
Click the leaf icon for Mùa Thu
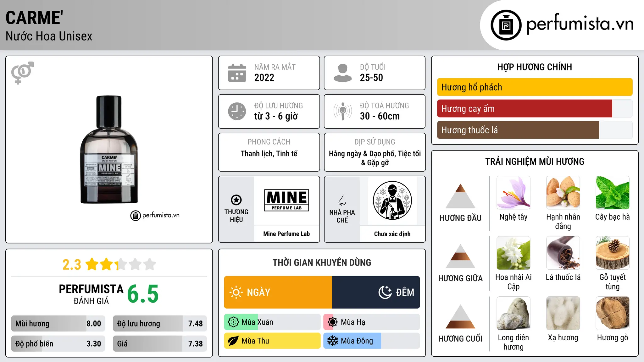(233, 341)
